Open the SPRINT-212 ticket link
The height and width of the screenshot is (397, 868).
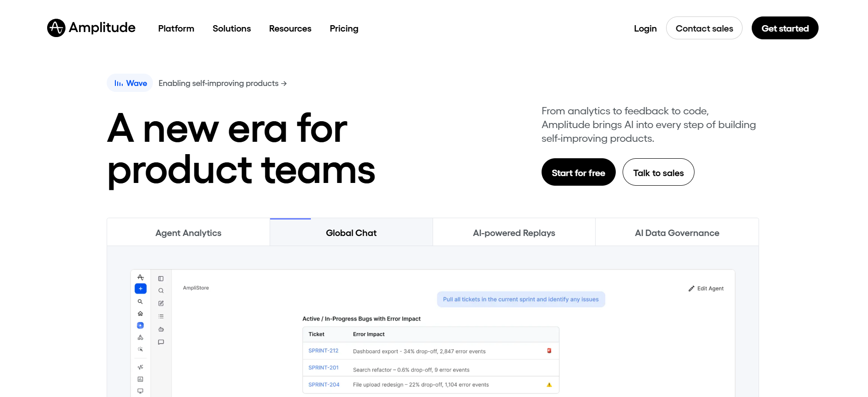click(323, 351)
